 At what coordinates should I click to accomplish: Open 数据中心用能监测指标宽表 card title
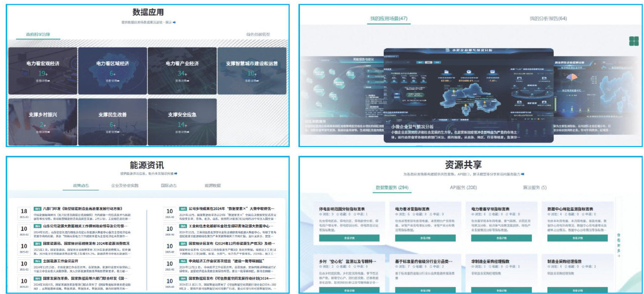[571, 209]
